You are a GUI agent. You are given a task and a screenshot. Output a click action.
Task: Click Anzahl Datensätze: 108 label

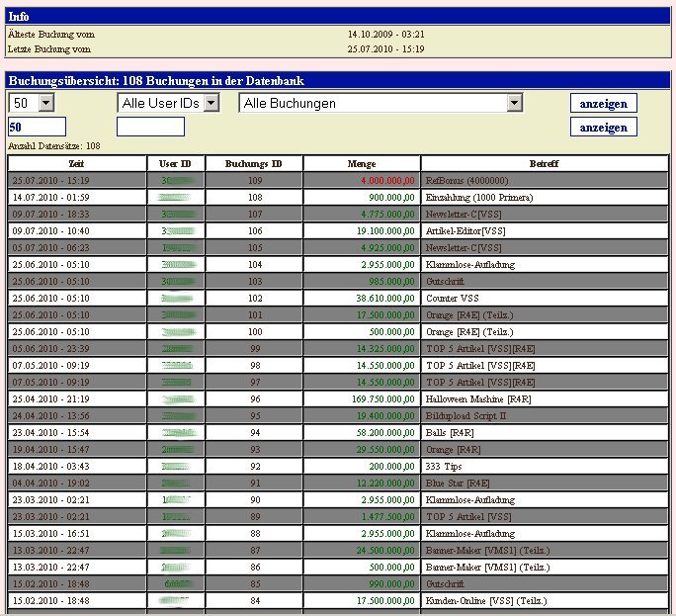tap(54, 145)
